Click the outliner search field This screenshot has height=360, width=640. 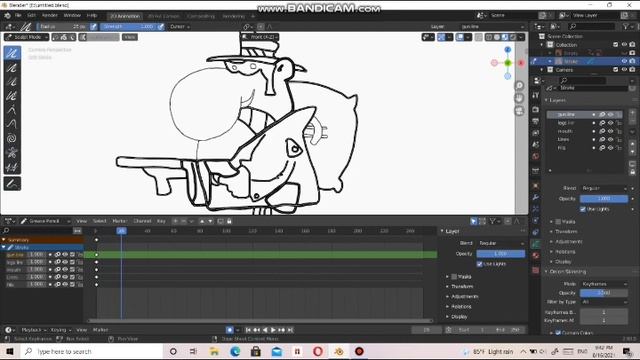click(x=591, y=27)
